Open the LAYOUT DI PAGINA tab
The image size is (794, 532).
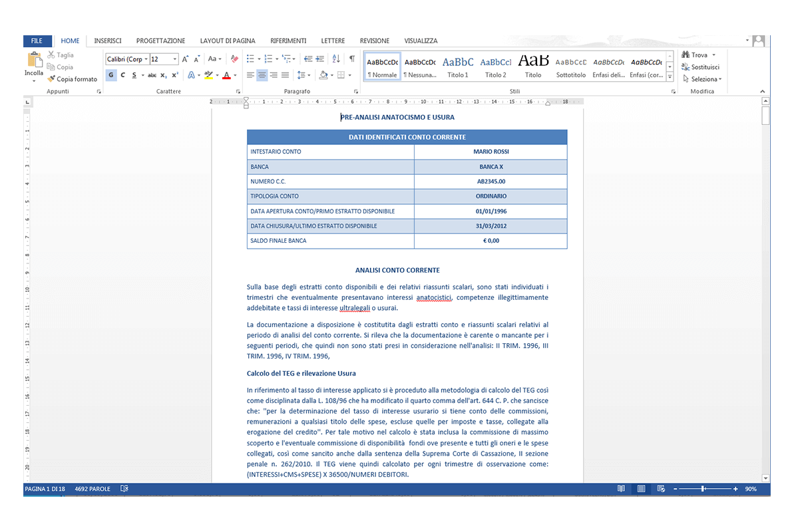click(x=228, y=41)
